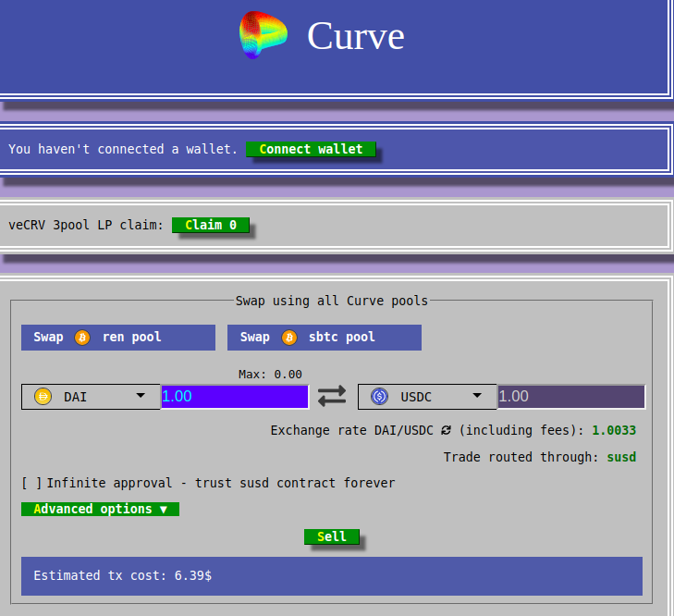674x616 pixels.
Task: Open the Swap sbtc pool tab
Action: pos(324,338)
